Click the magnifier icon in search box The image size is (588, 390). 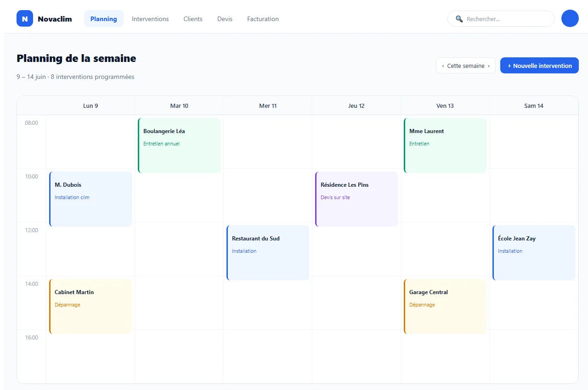[x=459, y=19]
